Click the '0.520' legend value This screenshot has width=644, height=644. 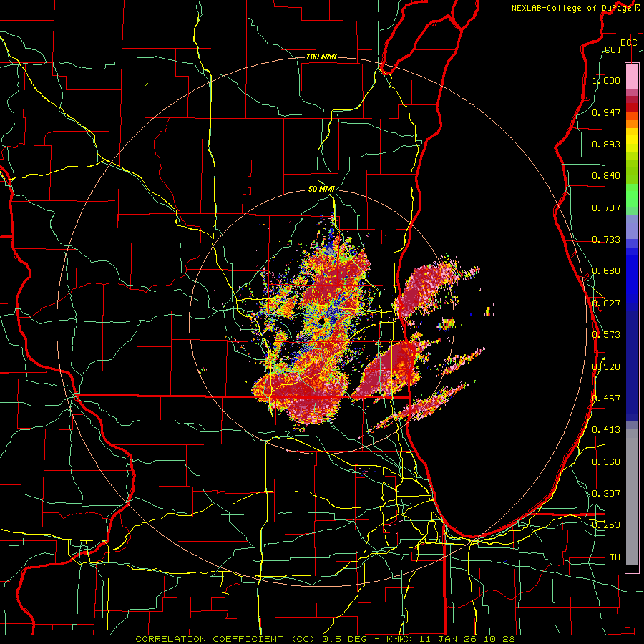tap(606, 367)
